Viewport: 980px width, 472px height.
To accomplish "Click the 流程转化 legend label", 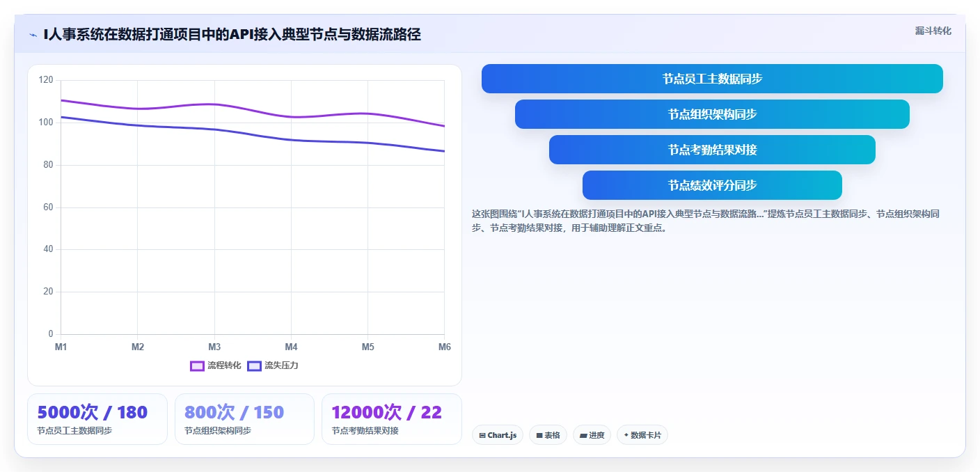I will tap(224, 365).
